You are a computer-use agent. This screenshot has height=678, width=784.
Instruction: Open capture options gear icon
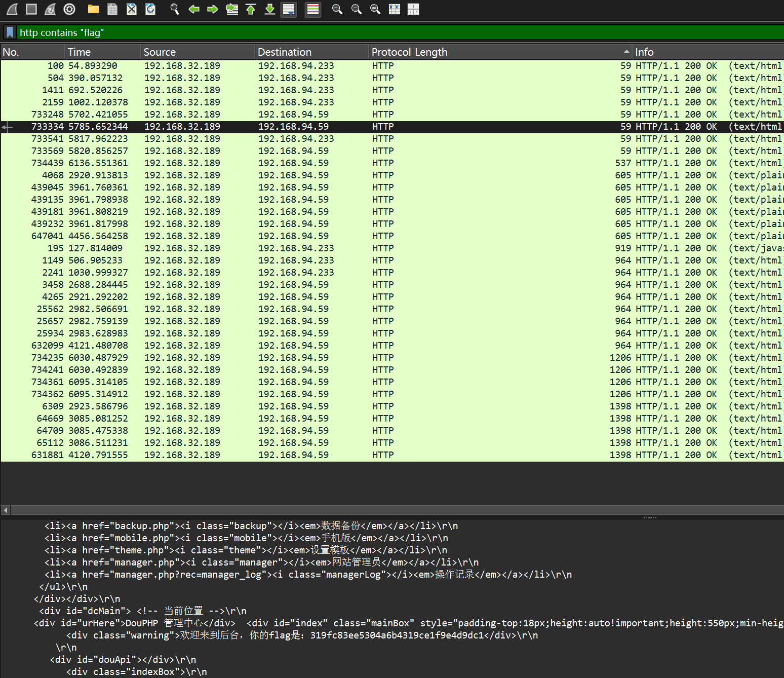click(69, 9)
